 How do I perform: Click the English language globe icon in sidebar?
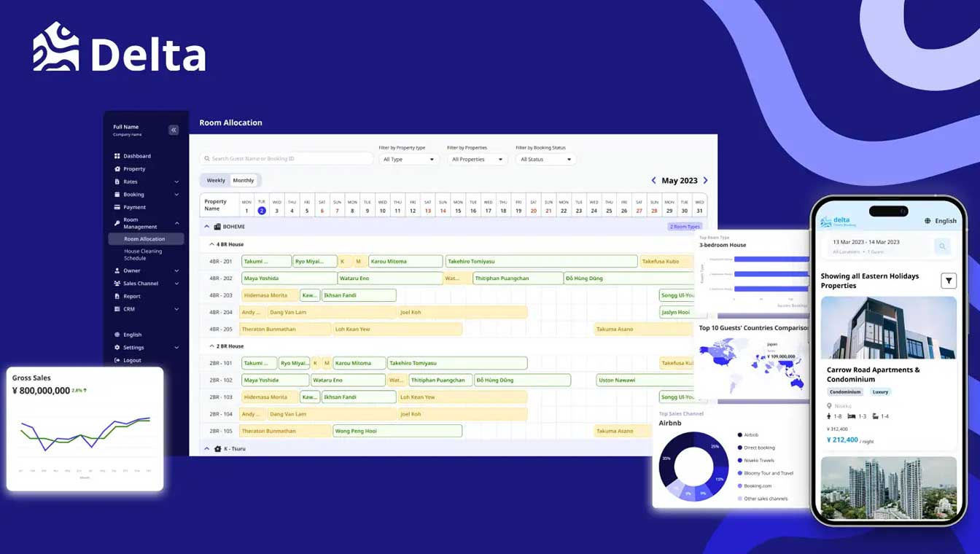(117, 335)
